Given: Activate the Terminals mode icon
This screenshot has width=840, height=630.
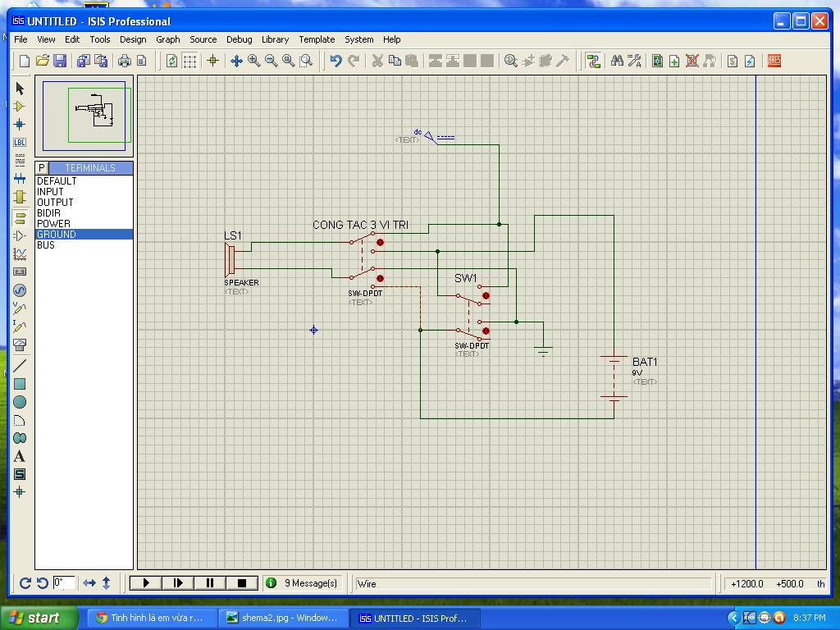Looking at the screenshot, I should click(x=20, y=217).
